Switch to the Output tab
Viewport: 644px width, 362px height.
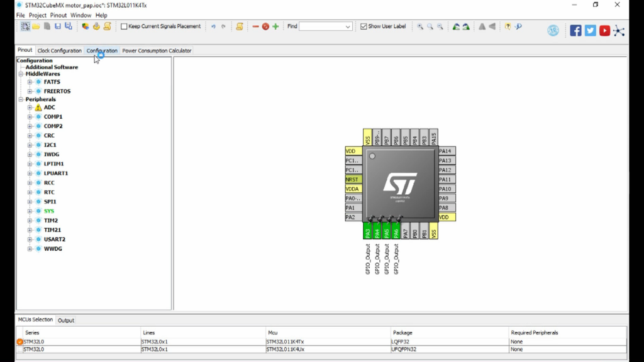(x=66, y=320)
